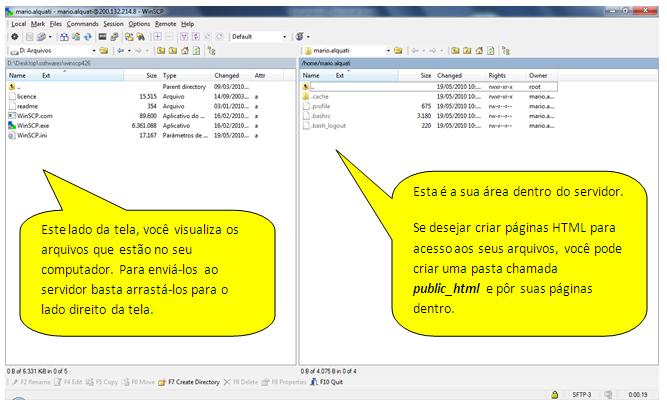
Task: Click F7 Create Directory button
Action: click(x=189, y=382)
